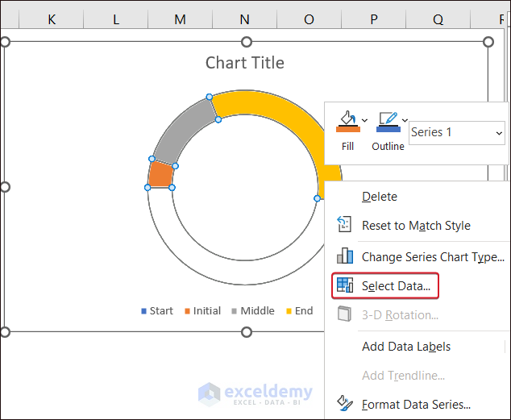Click the Chart Title text
This screenshot has width=511, height=420.
point(244,63)
